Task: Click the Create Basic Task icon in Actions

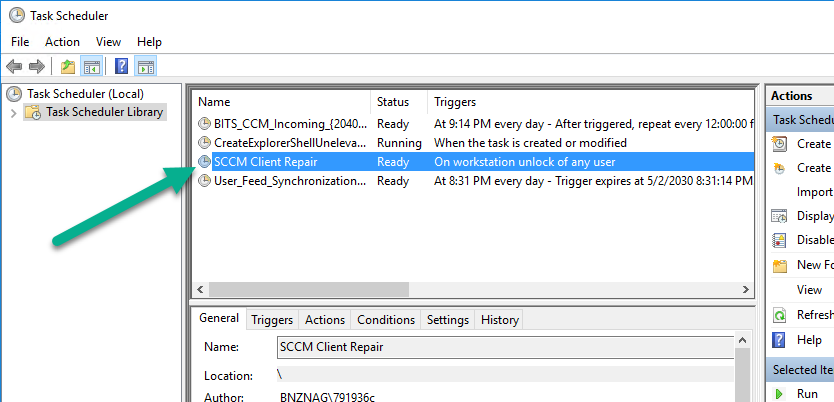Action: click(779, 144)
